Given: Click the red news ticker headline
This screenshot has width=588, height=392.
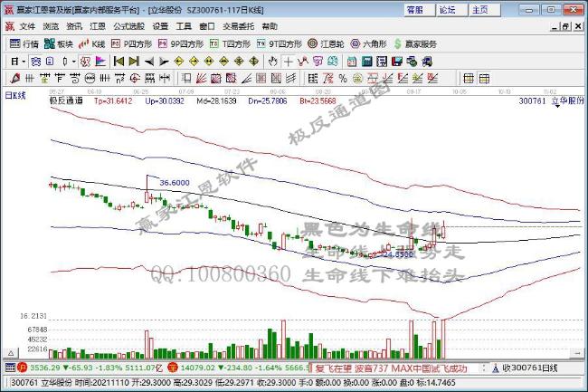Looking at the screenshot, I should 391,368.
